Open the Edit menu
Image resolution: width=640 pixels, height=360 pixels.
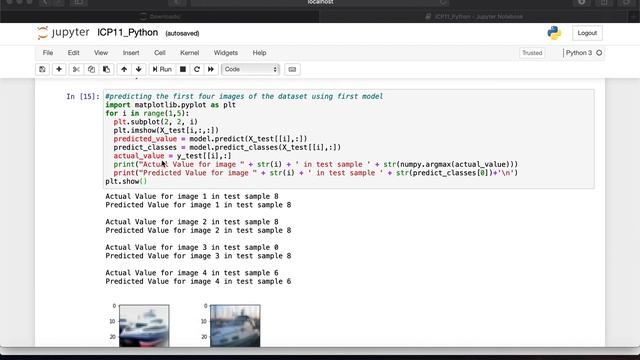click(73, 53)
